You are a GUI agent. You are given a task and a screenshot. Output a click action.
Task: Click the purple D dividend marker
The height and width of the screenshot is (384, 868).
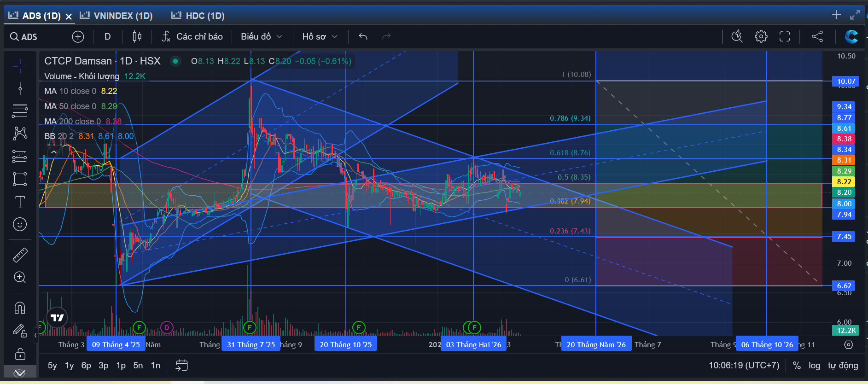pyautogui.click(x=167, y=328)
